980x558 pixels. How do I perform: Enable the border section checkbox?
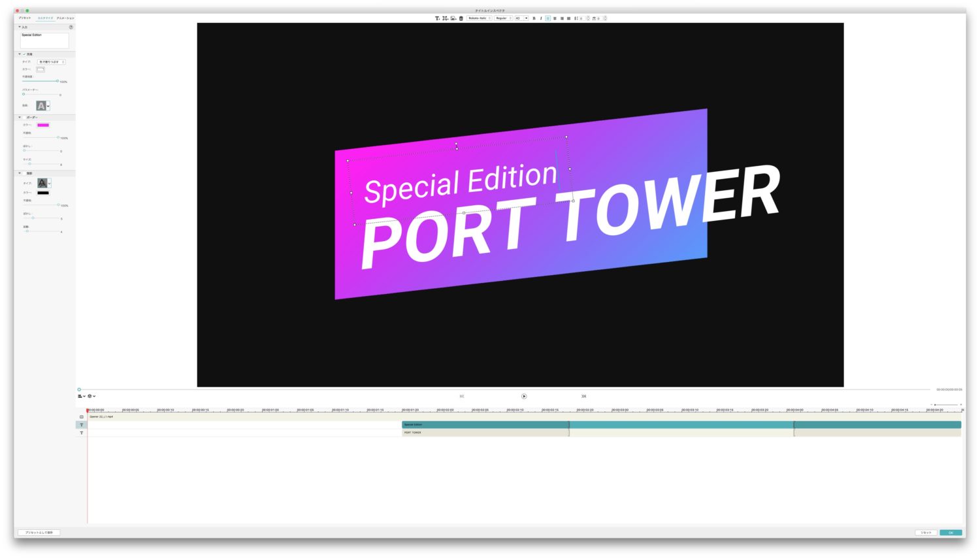[x=24, y=117]
